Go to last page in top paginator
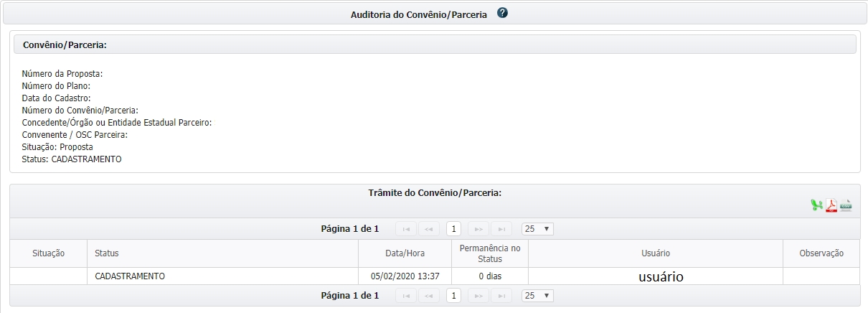868x313 pixels. pos(501,229)
